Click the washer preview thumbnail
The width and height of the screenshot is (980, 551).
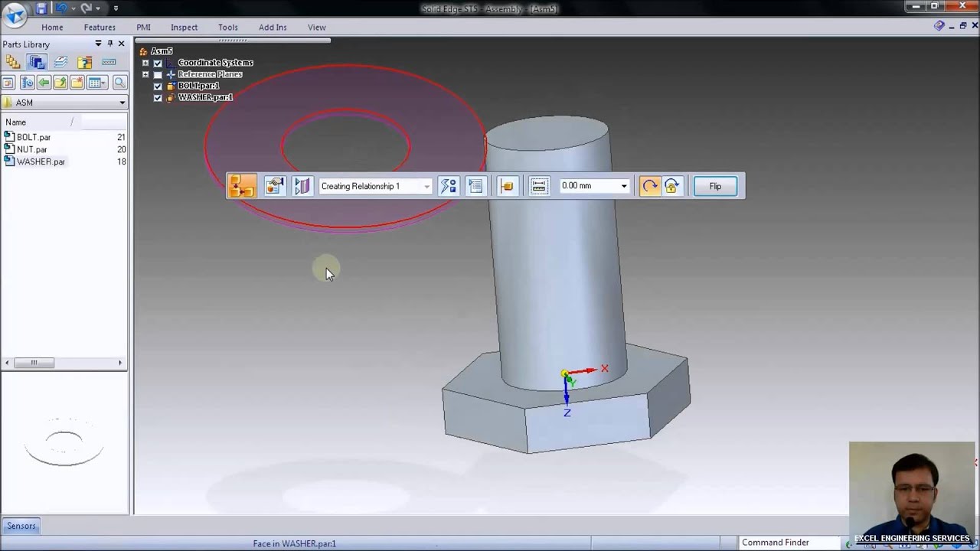[x=64, y=444]
